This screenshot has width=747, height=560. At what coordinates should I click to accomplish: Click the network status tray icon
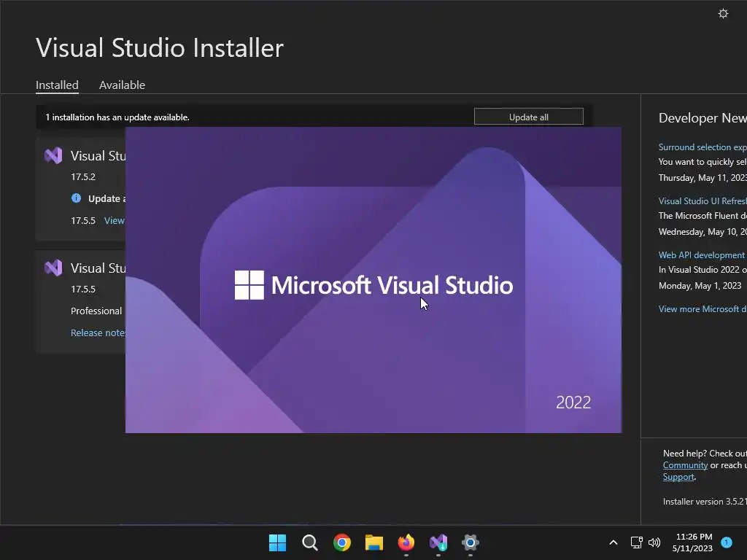tap(636, 542)
